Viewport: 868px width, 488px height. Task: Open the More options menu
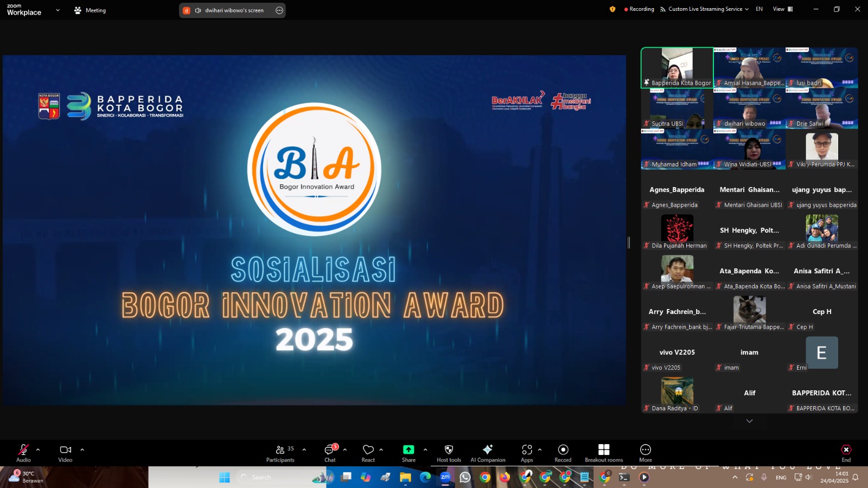coord(646,453)
